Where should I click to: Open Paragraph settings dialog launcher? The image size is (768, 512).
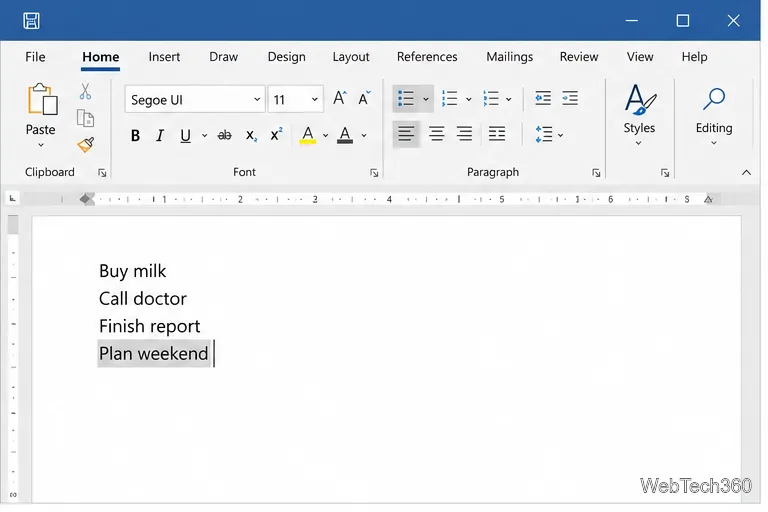pos(596,172)
